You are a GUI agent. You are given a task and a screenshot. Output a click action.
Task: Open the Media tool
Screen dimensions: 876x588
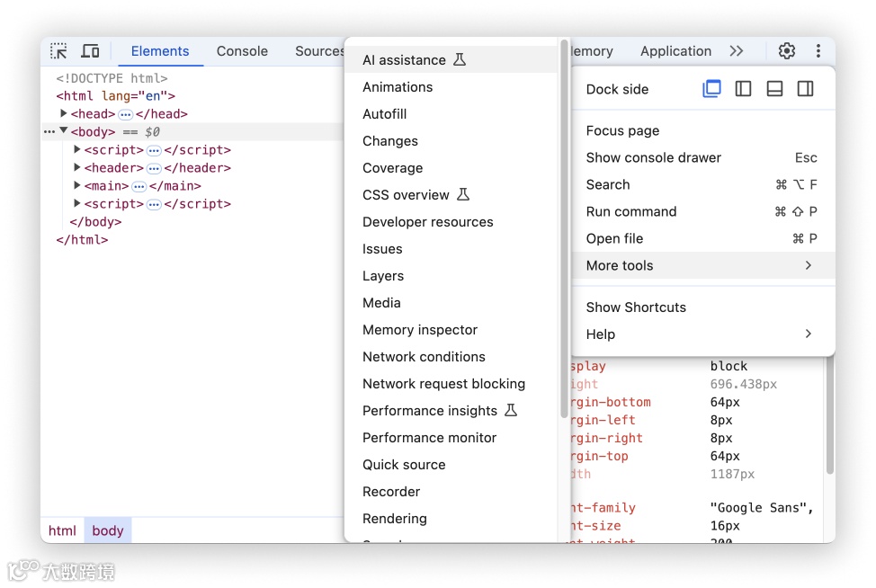pos(451,303)
